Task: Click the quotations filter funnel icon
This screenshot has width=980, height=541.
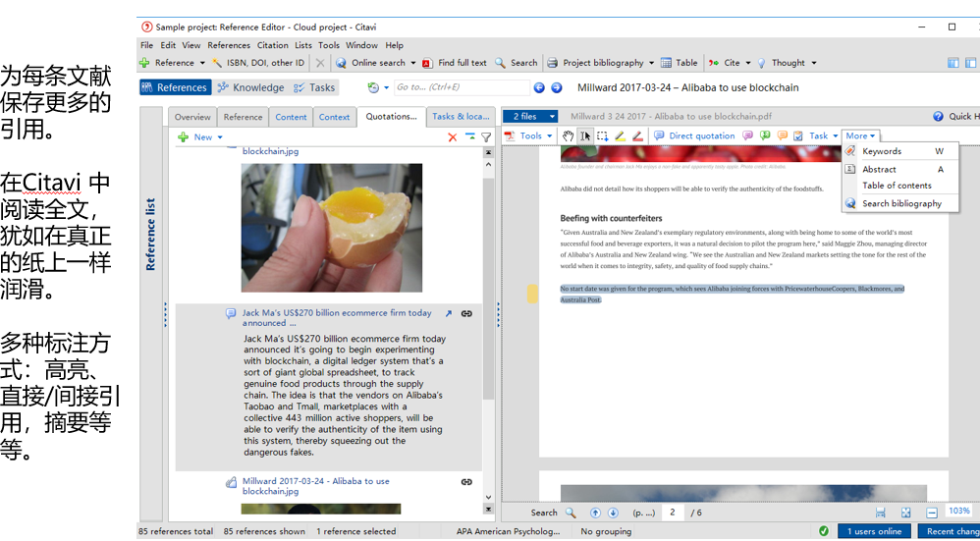Action: tap(486, 137)
